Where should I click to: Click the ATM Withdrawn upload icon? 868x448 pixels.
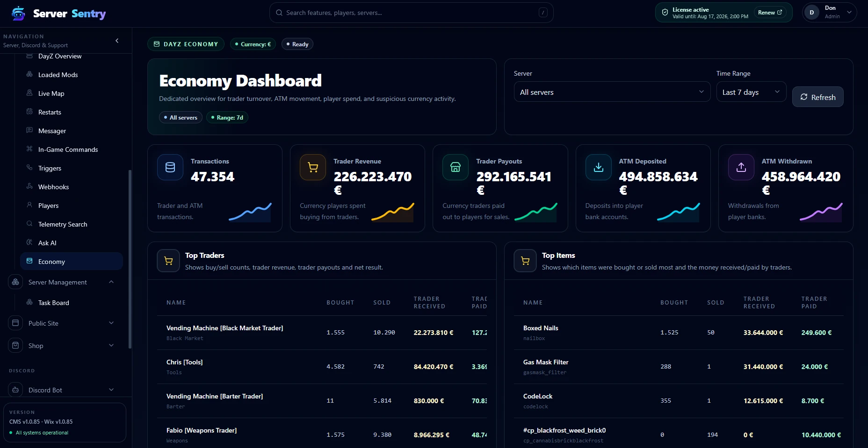pos(741,167)
